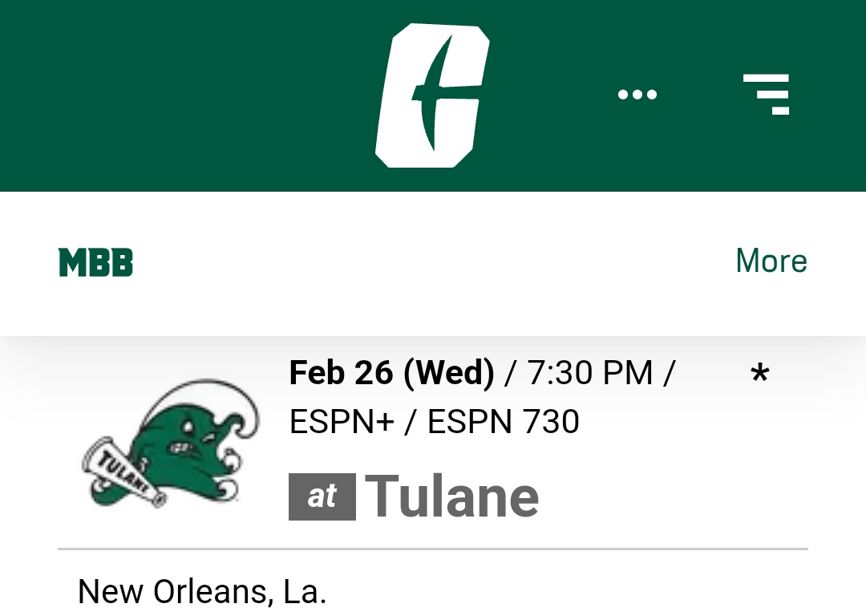Expand the More menu
The width and height of the screenshot is (866, 616).
(x=771, y=261)
